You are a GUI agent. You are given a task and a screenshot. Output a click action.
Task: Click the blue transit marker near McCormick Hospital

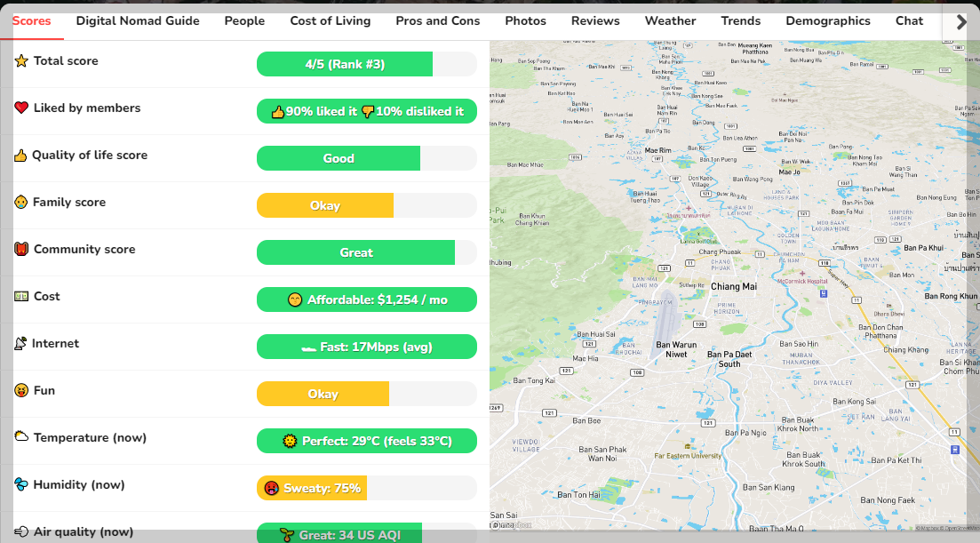824,293
